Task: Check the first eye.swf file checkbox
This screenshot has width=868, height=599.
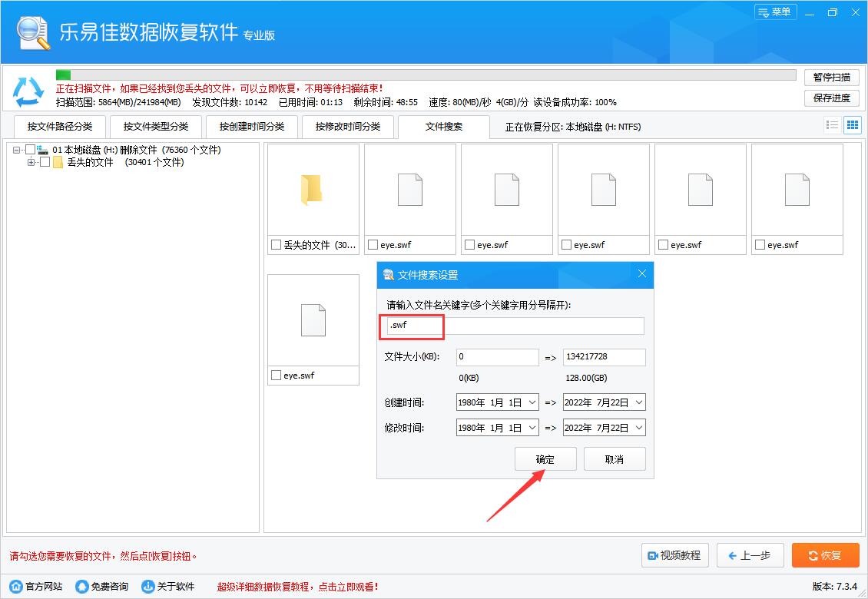Action: (373, 244)
